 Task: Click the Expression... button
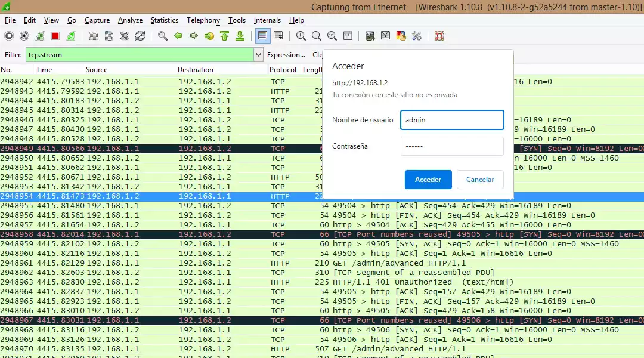pos(286,55)
